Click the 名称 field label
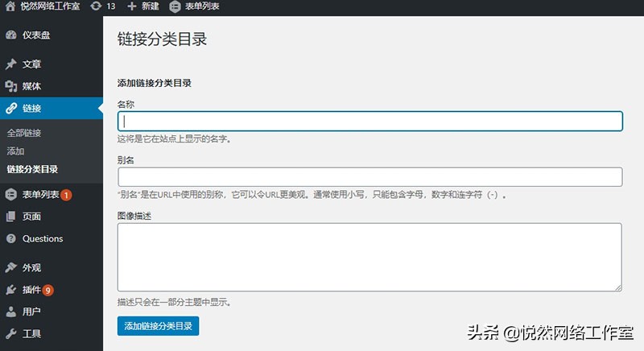 click(x=126, y=105)
